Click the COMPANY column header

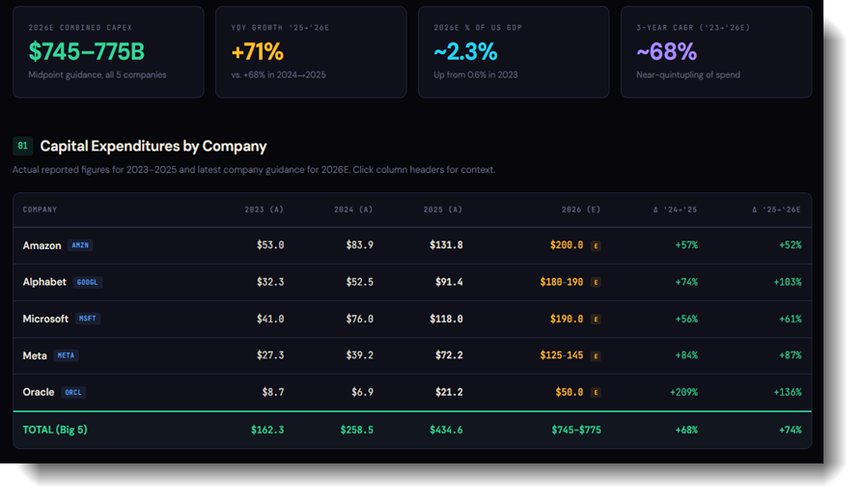point(40,210)
